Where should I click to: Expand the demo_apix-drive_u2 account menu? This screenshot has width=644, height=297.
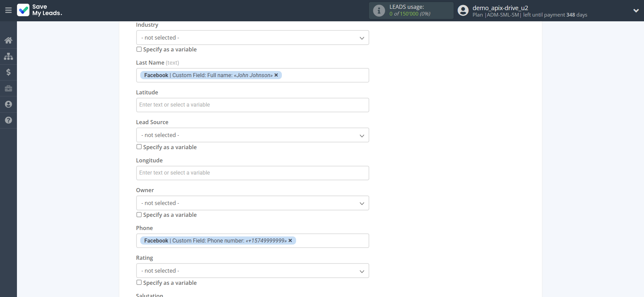click(636, 10)
